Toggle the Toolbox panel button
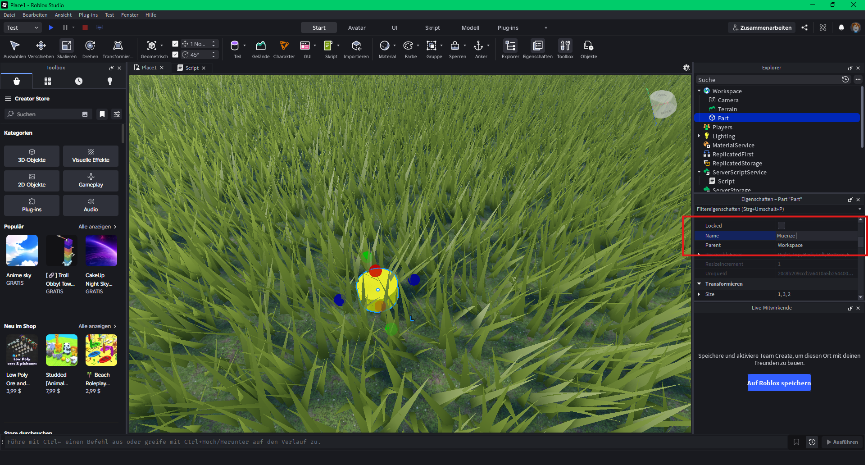Viewport: 868px width, 465px height. (x=565, y=49)
